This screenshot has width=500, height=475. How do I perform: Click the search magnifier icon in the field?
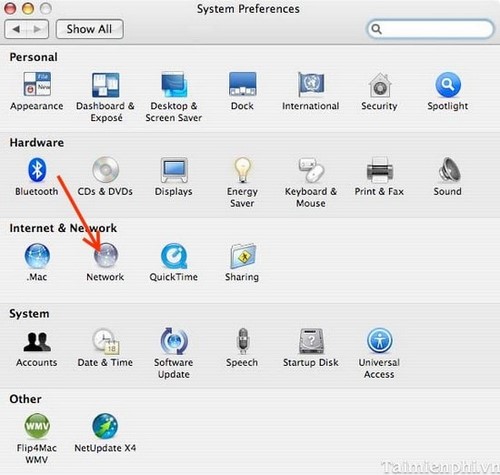pyautogui.click(x=376, y=29)
